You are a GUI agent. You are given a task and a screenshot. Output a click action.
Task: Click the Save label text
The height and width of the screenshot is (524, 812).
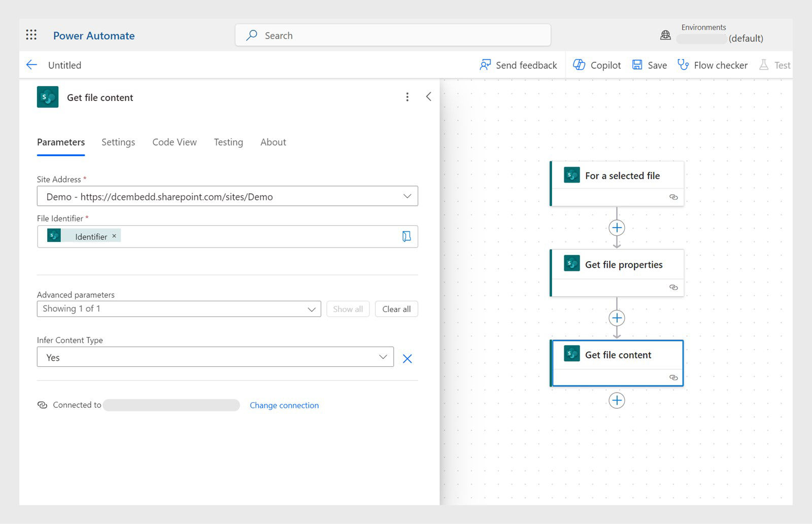tap(657, 65)
